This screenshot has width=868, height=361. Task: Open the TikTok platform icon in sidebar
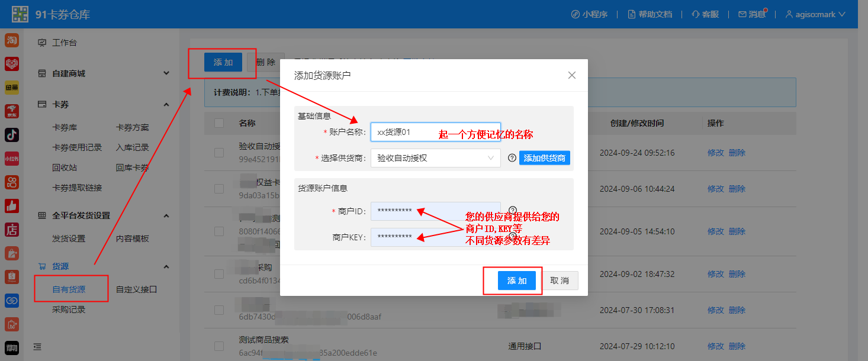coord(12,135)
